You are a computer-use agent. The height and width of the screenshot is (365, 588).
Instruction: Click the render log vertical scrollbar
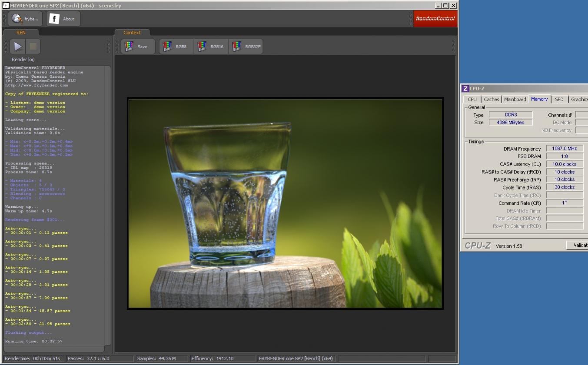click(108, 204)
